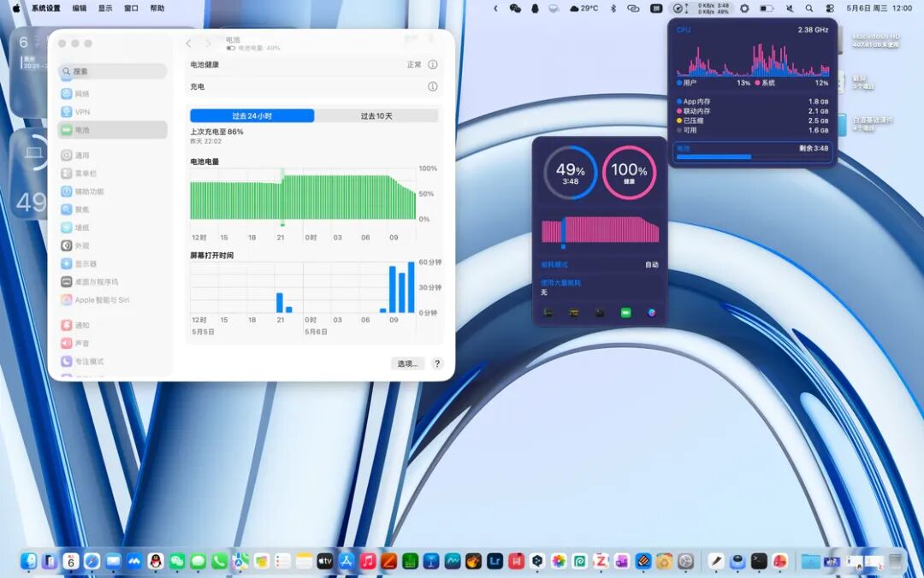Image resolution: width=924 pixels, height=578 pixels.
Task: Open Finder from the Dock
Action: point(28,562)
